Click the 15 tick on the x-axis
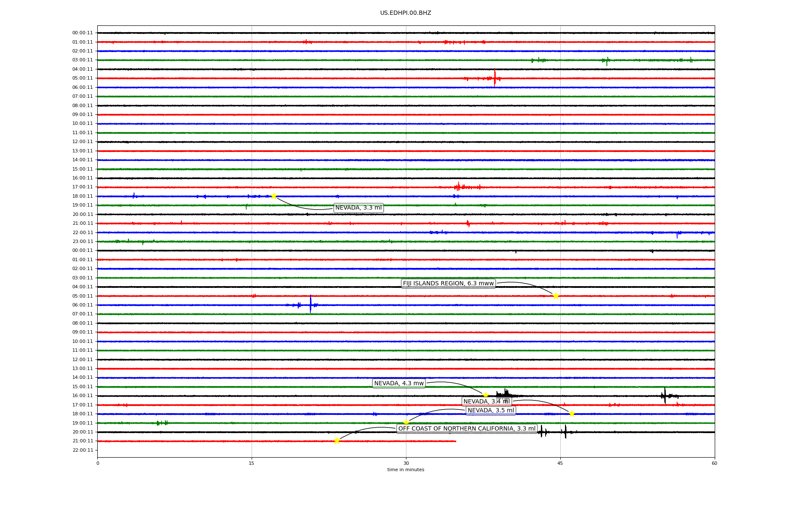Image resolution: width=812 pixels, height=508 pixels. [x=252, y=463]
